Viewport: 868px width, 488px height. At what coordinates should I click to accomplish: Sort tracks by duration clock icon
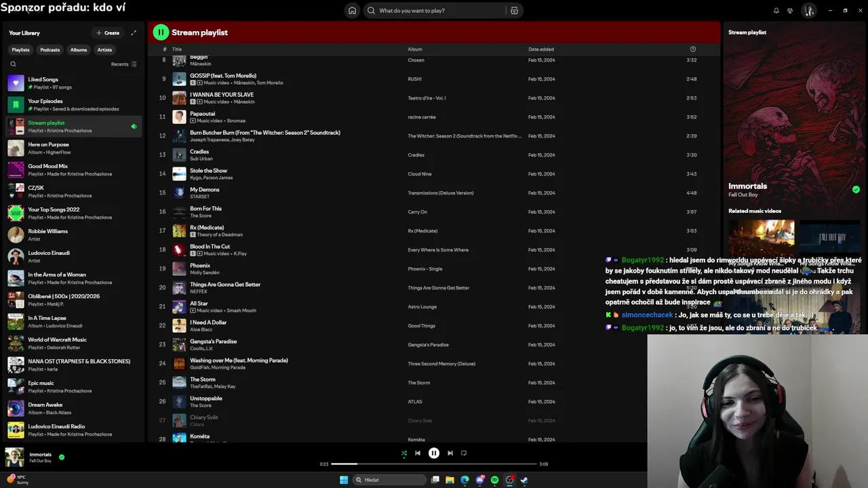coord(692,49)
